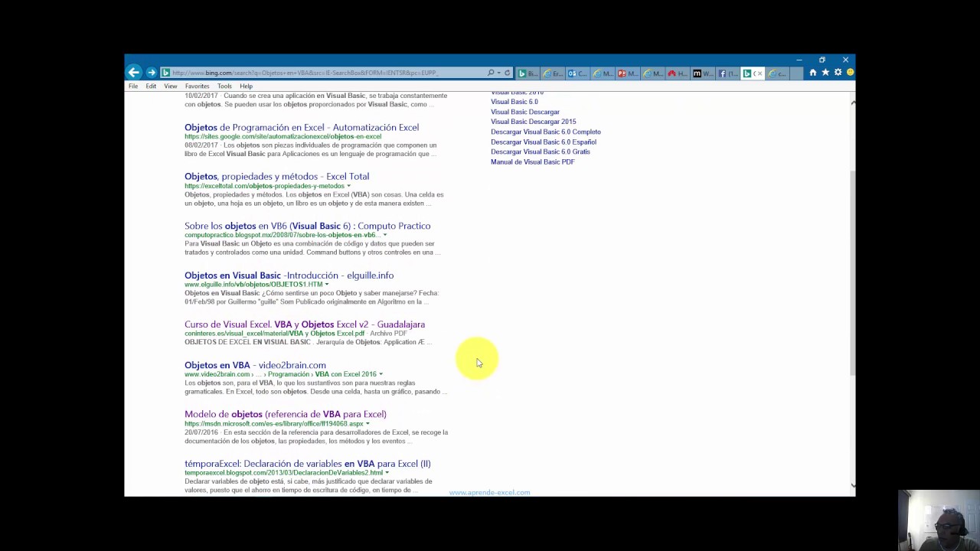This screenshot has width=980, height=551.
Task: Switch to the Outlook 'C...' tab
Action: (x=578, y=73)
